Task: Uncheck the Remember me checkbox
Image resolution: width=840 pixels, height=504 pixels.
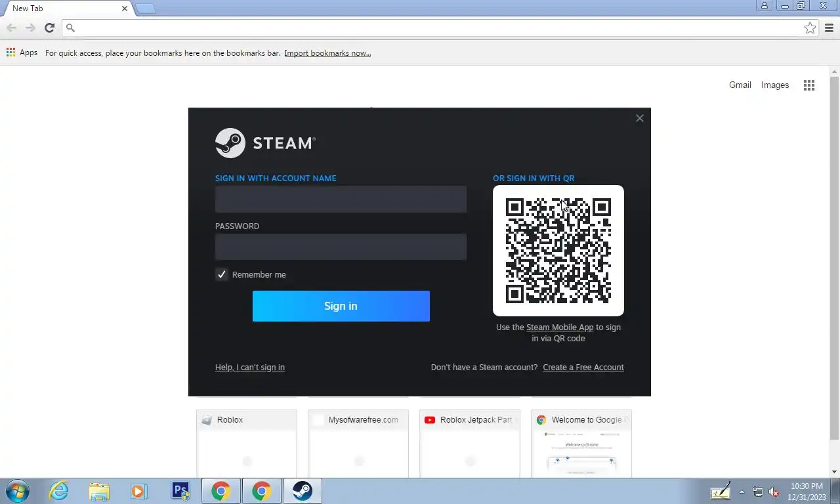Action: 222,274
